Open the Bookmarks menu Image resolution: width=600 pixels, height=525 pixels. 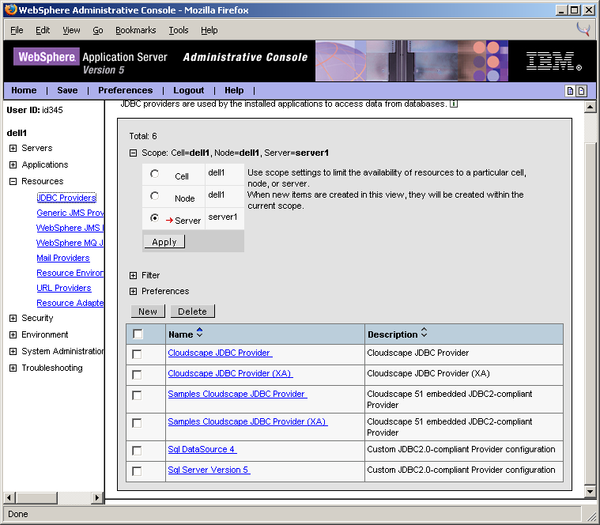tap(135, 30)
